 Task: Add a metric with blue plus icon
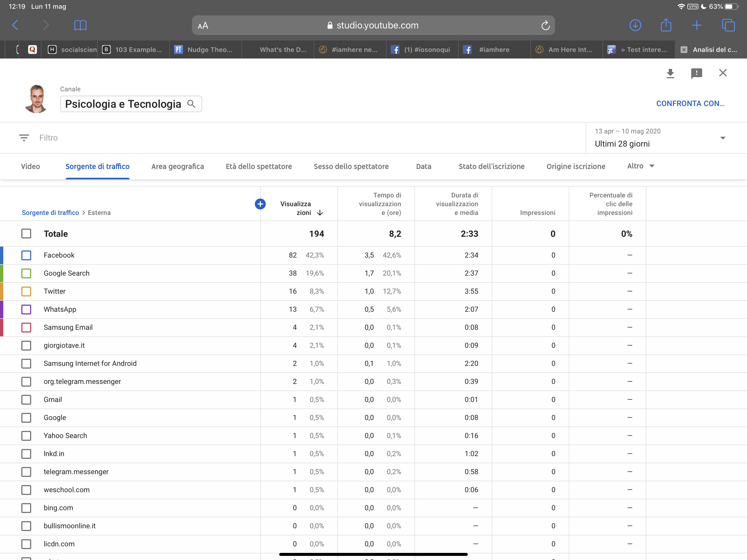click(260, 204)
